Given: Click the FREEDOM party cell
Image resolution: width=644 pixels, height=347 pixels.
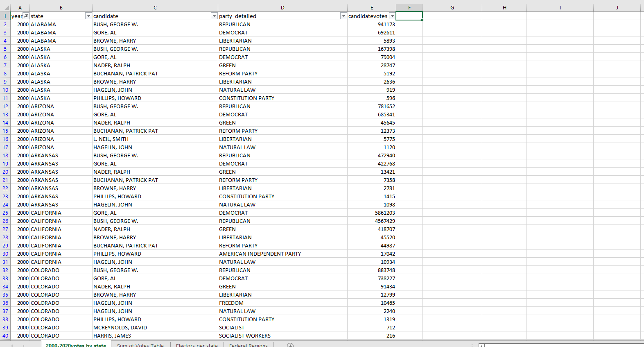Looking at the screenshot, I should [282, 303].
